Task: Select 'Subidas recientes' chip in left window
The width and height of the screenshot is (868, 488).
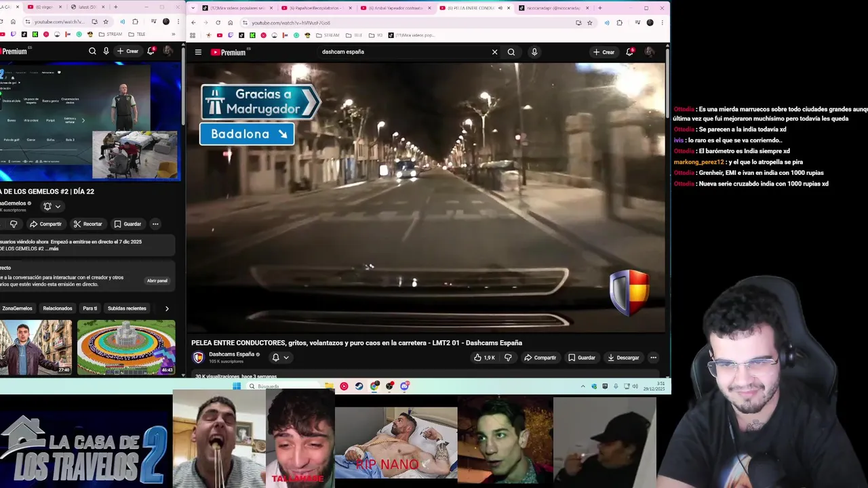Action: (x=127, y=308)
